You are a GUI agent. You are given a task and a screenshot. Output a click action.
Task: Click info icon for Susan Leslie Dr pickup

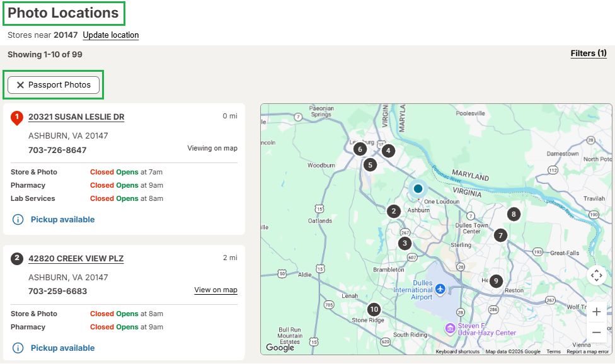coord(18,219)
